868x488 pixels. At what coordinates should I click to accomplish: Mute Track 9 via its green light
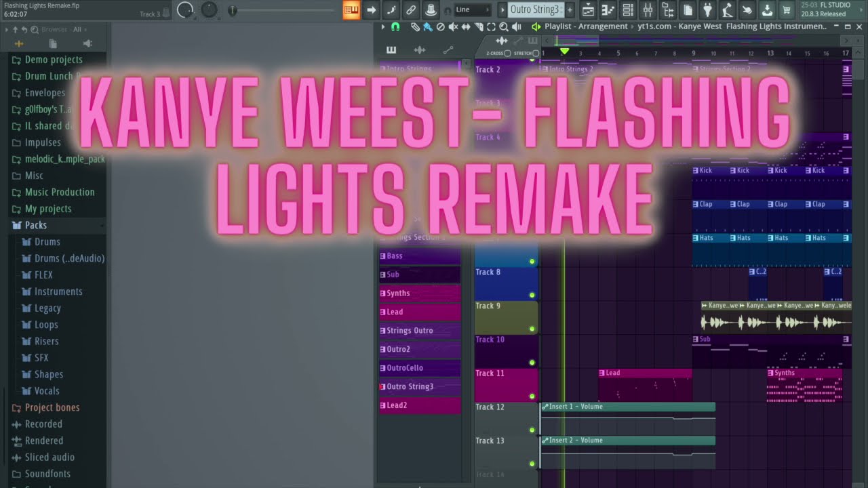click(532, 329)
